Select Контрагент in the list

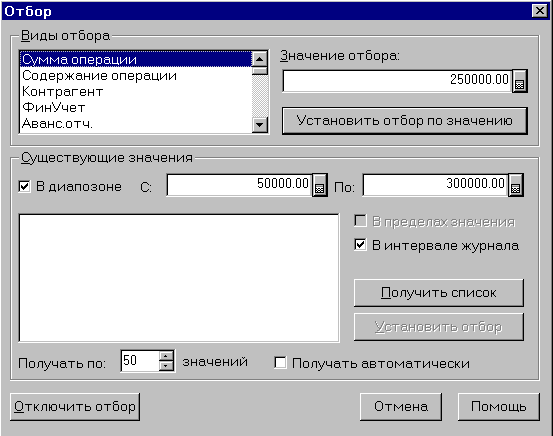[x=136, y=91]
